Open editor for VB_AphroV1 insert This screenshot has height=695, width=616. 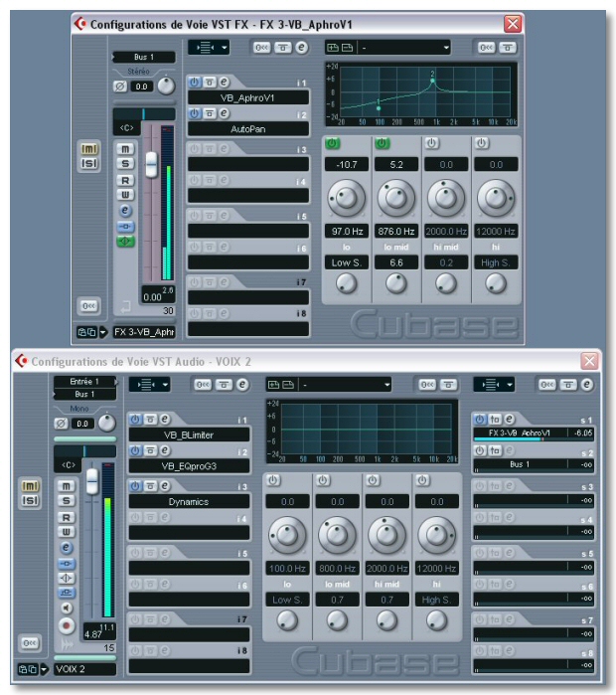coord(225,82)
